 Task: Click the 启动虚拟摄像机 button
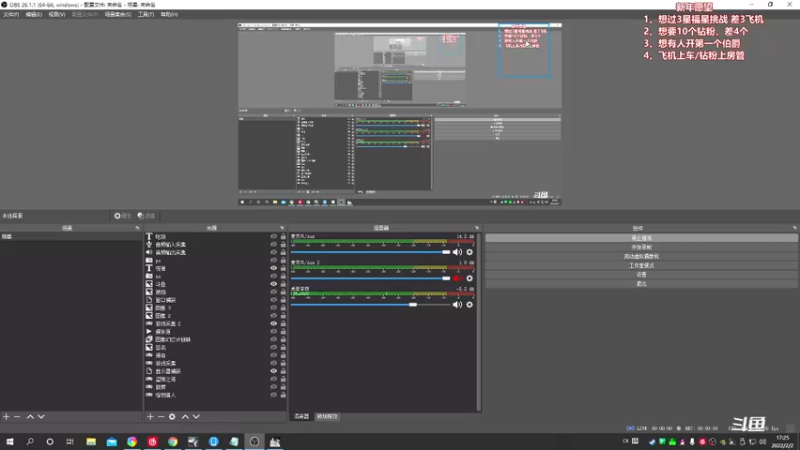[x=641, y=257]
